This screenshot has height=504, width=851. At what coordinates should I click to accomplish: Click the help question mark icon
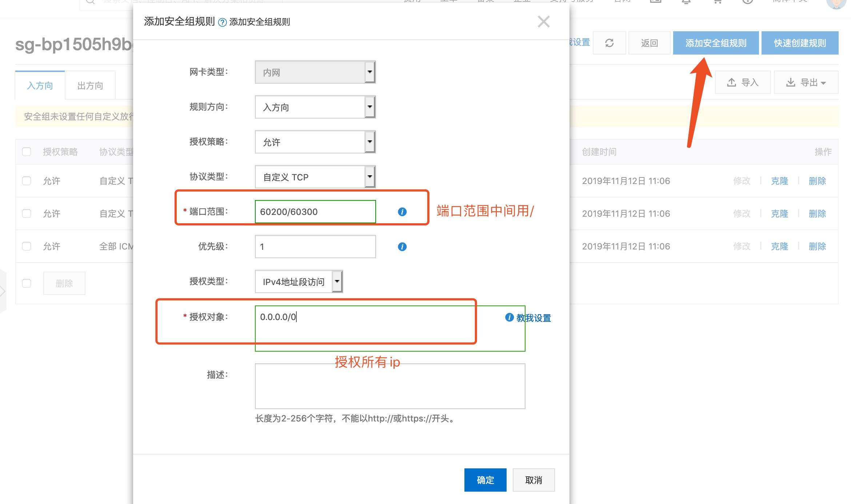point(222,23)
